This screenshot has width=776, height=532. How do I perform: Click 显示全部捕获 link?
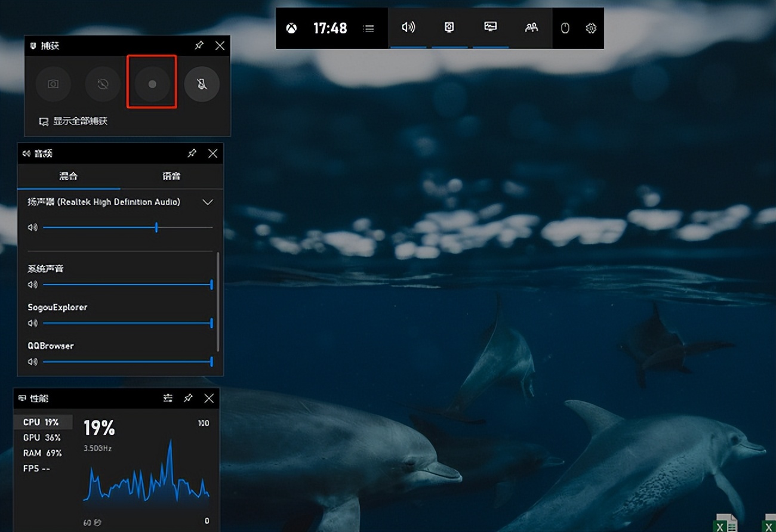tap(80, 121)
